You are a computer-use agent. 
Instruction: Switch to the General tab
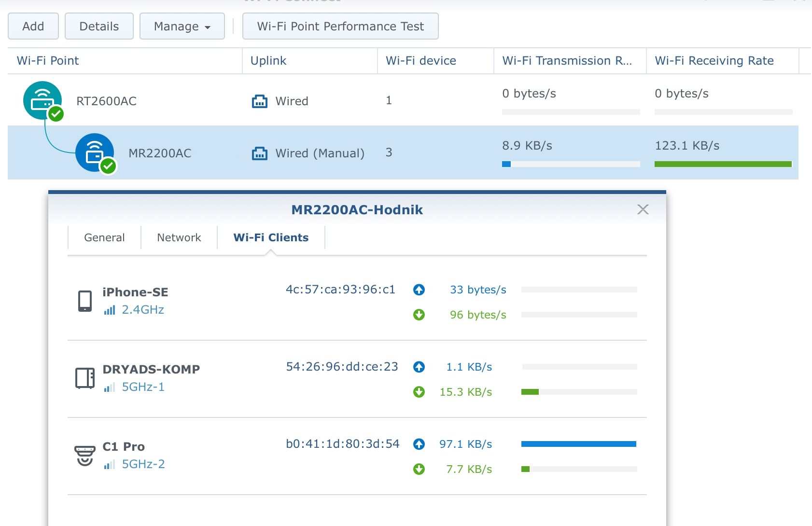tap(104, 237)
